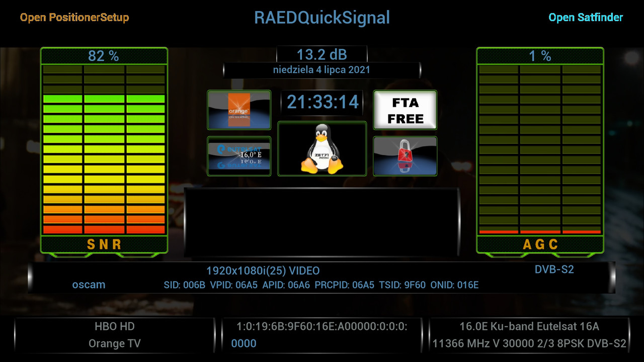Click the TSID: 9F60 value
The height and width of the screenshot is (362, 644).
point(403,285)
